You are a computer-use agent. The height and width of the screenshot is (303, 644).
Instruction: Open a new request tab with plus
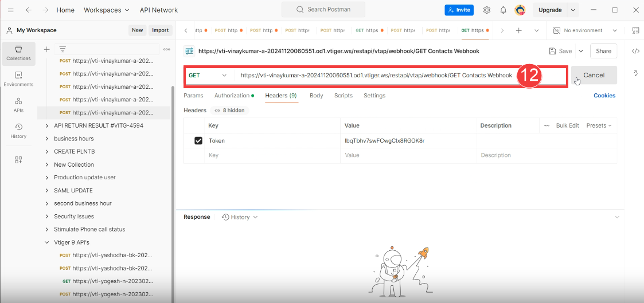[519, 30]
